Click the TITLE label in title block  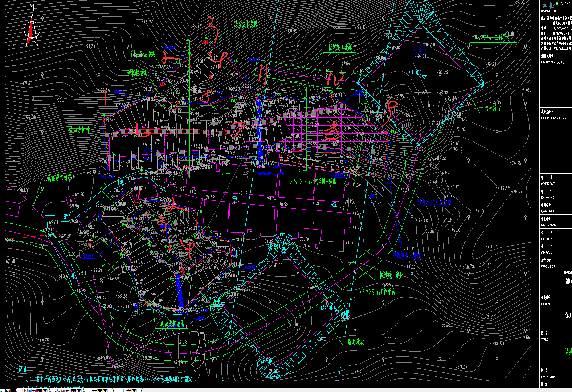pyautogui.click(x=545, y=339)
